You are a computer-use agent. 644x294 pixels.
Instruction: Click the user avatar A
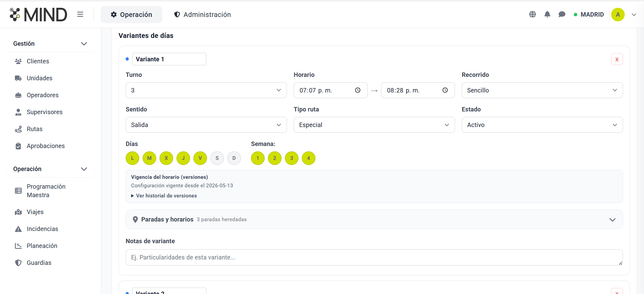(x=618, y=15)
